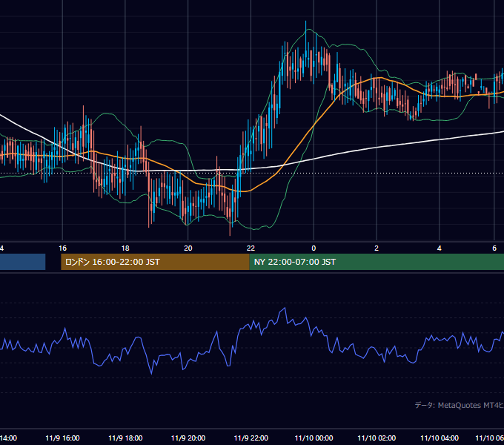504x445 pixels.
Task: Click the dotted horizontal price level line
Action: tap(252, 174)
